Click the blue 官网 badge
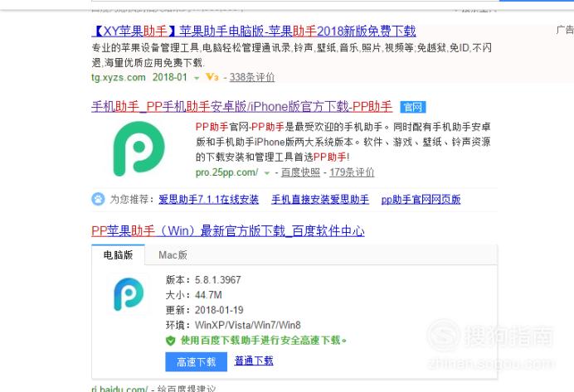The height and width of the screenshot is (392, 574). [412, 107]
